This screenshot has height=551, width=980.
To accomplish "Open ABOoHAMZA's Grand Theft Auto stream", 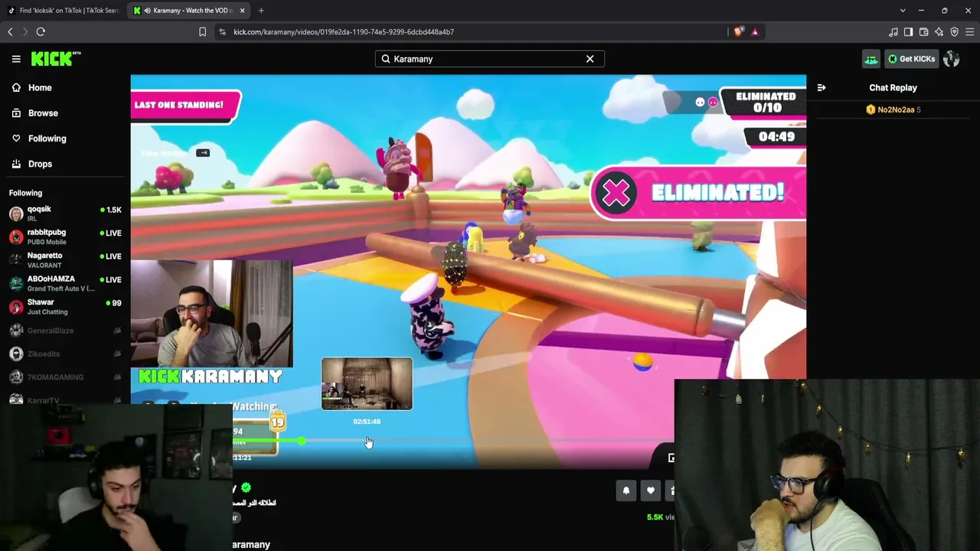I will point(65,283).
